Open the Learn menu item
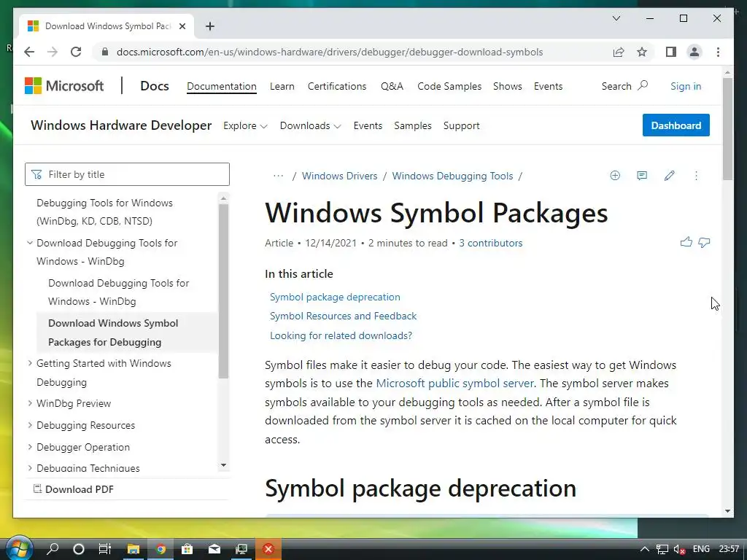Screen dimensions: 747x560 coord(282,86)
